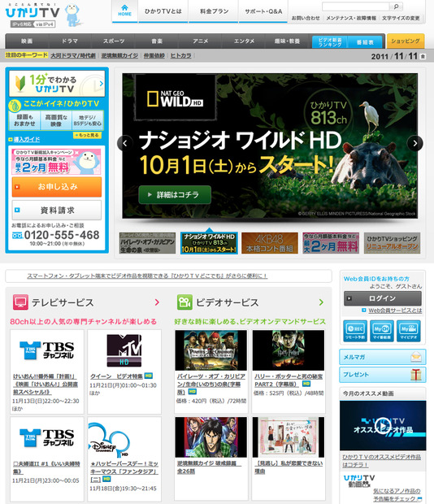Click the もっと見る button
This screenshot has width=434, height=504.
pyautogui.click(x=87, y=135)
